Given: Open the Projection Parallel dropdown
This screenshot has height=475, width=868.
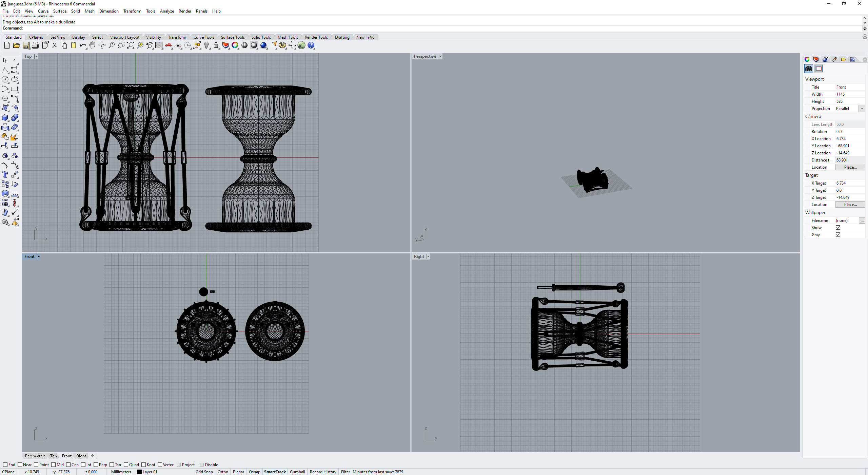Looking at the screenshot, I should 862,109.
